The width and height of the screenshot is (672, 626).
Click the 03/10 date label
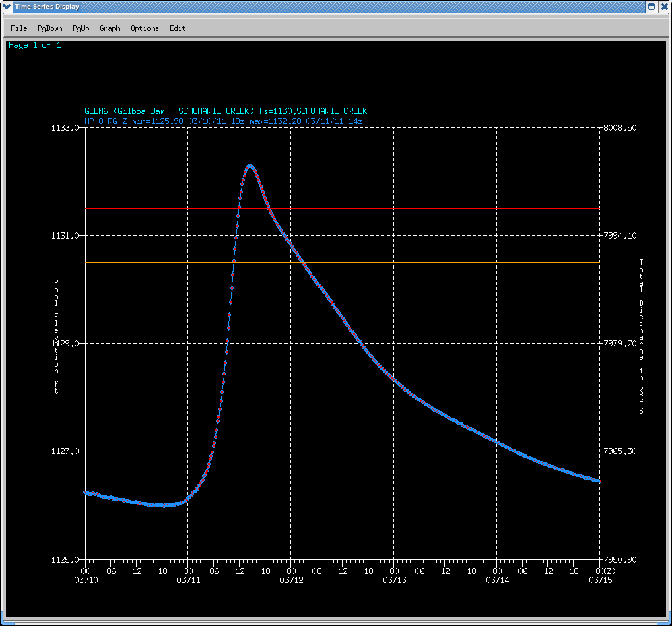[x=86, y=580]
